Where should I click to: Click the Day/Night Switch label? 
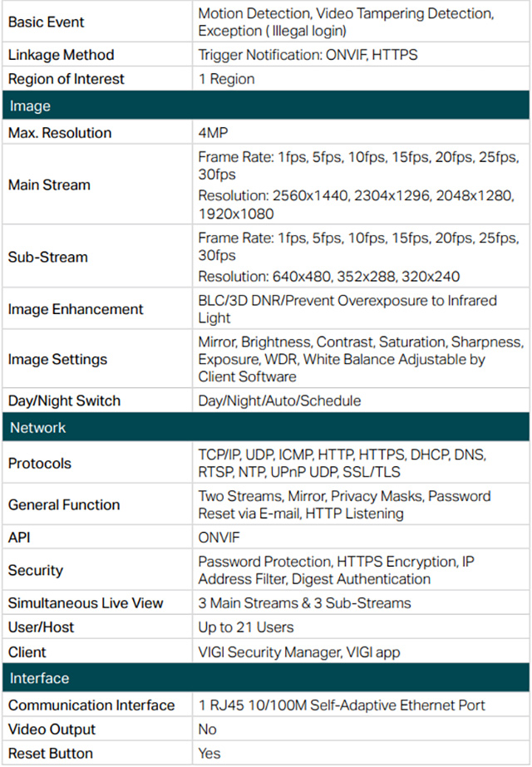pyautogui.click(x=64, y=401)
